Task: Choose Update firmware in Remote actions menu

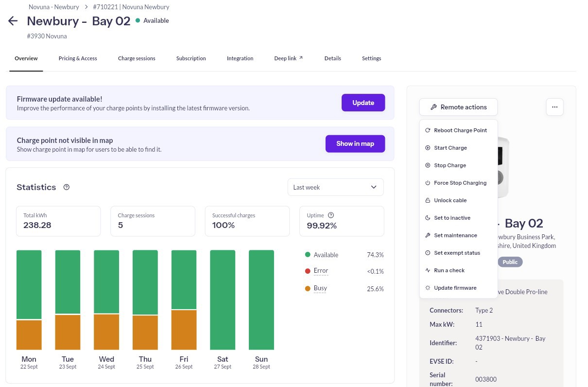Action: tap(455, 288)
